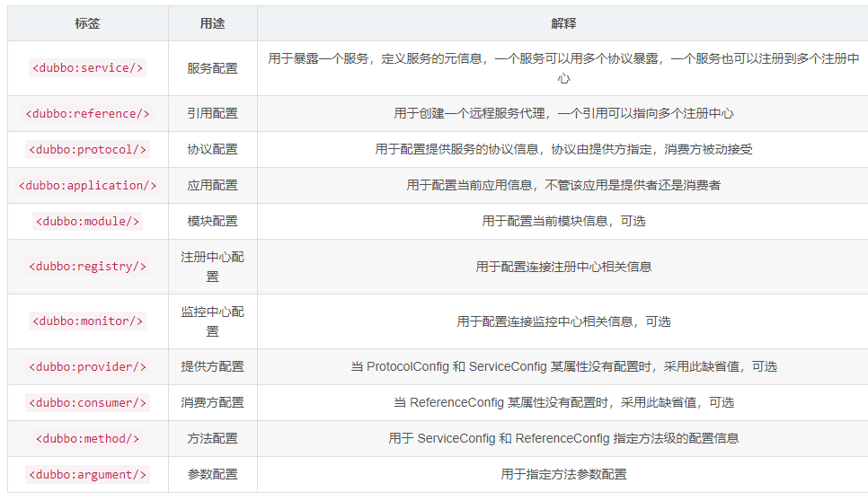Image resolution: width=868 pixels, height=501 pixels.
Task: Select the <dubbo:application/> tag cell
Action: [x=87, y=185]
